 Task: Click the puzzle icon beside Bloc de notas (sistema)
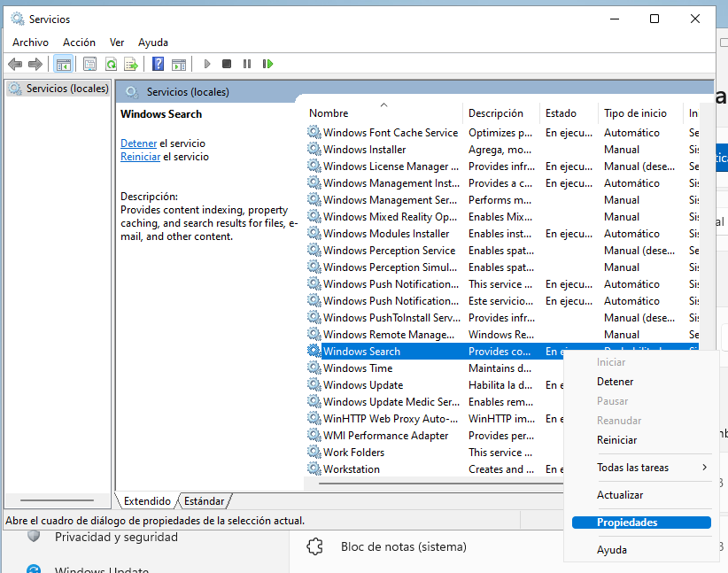pyautogui.click(x=314, y=546)
